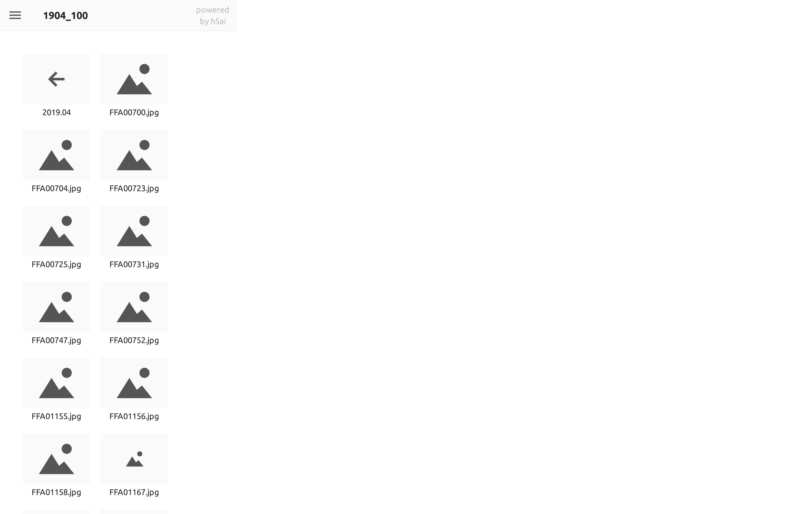Open the FFA01158.jpg image icon
This screenshot has height=514, width=812.
coord(56,459)
